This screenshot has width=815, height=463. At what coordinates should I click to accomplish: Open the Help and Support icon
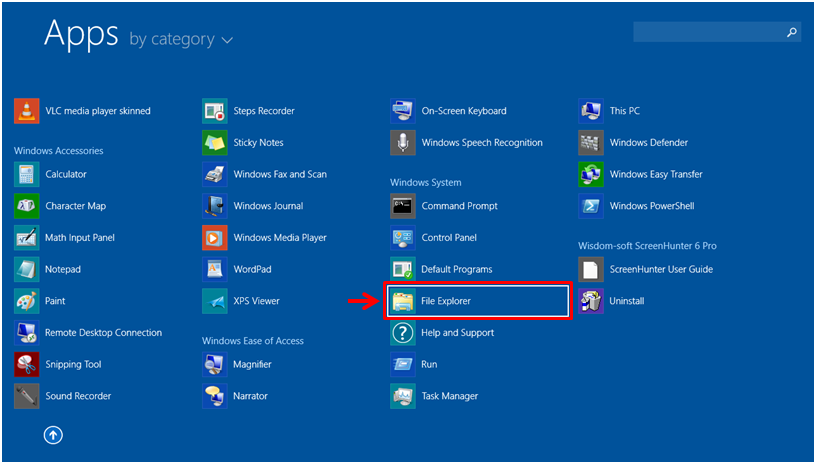point(403,333)
